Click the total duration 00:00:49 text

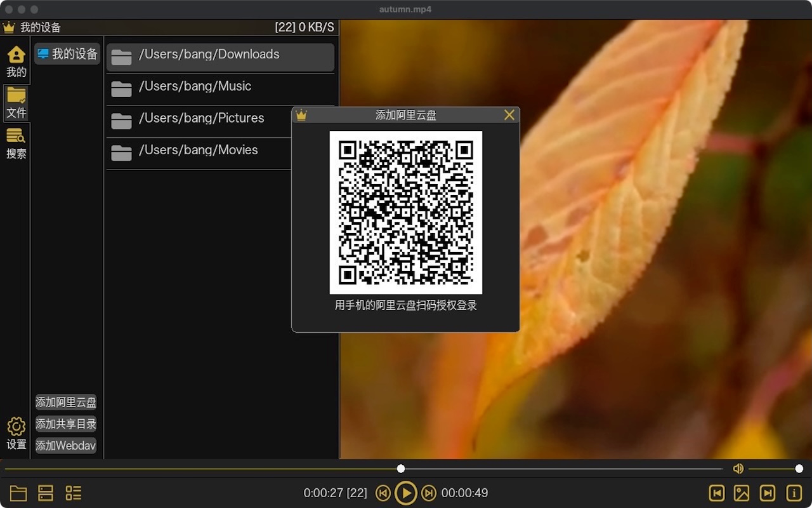[464, 493]
